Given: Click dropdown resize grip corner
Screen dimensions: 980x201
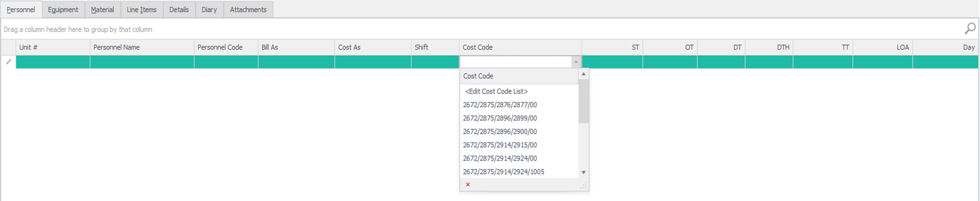Looking at the screenshot, I should (584, 186).
